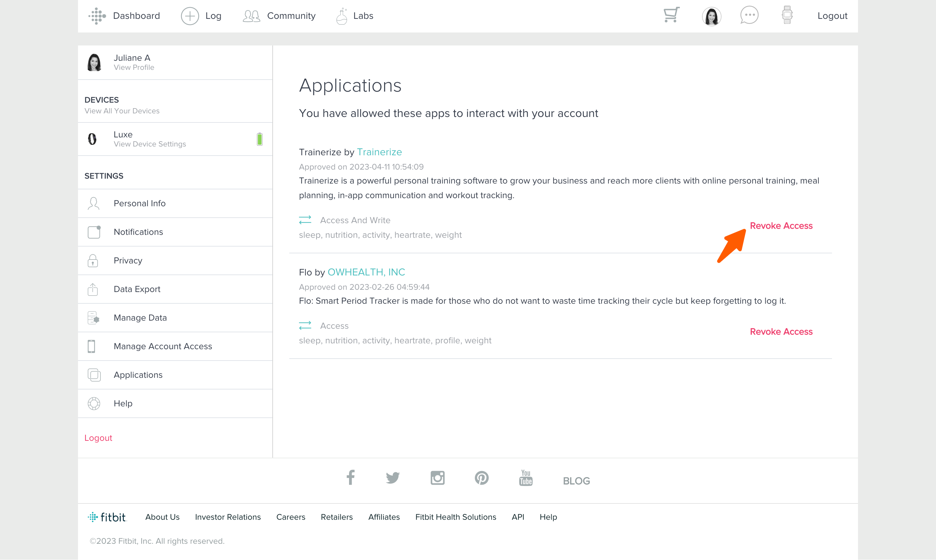The width and height of the screenshot is (936, 560).
Task: Click the Flo Access arrows icon
Action: [x=305, y=325]
